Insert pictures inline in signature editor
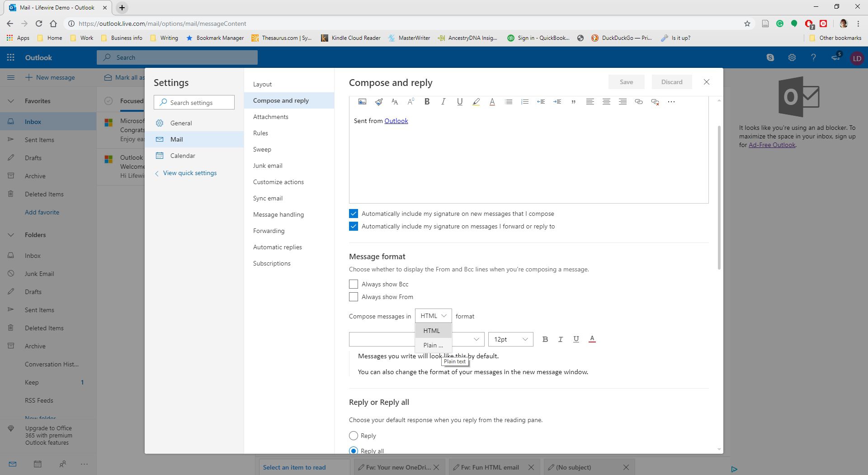The height and width of the screenshot is (475, 868). coord(362,102)
